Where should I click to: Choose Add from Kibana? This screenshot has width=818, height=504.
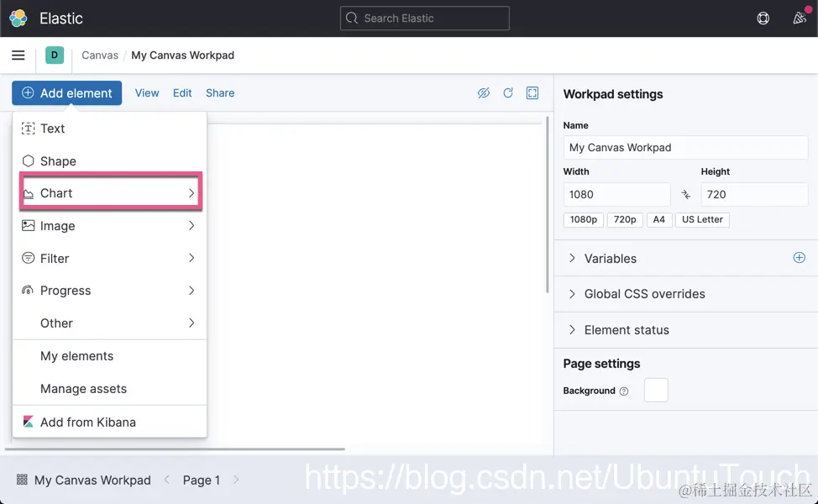tap(109, 422)
